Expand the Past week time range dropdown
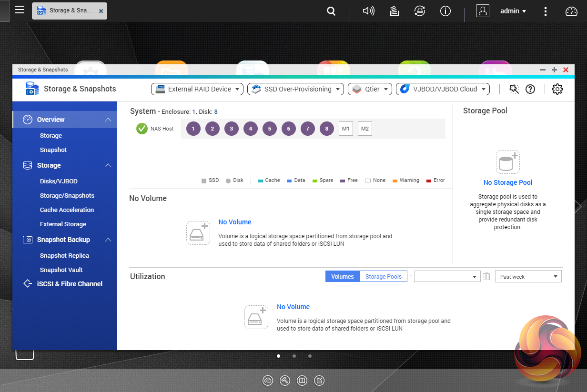 (528, 277)
